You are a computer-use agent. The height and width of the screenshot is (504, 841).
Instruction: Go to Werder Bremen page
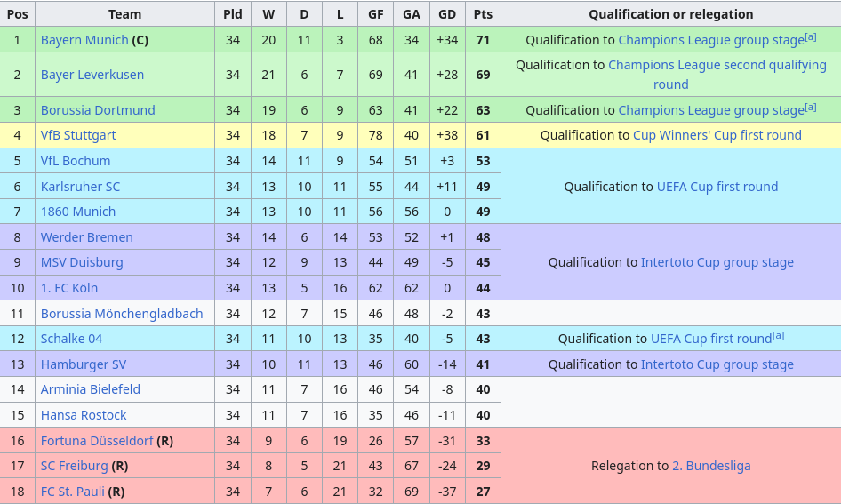[87, 237]
